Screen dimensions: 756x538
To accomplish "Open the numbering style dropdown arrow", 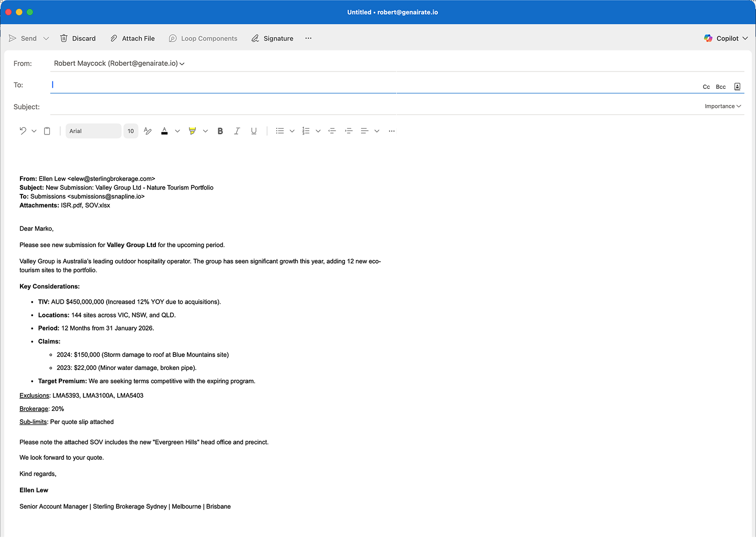I will coord(318,131).
